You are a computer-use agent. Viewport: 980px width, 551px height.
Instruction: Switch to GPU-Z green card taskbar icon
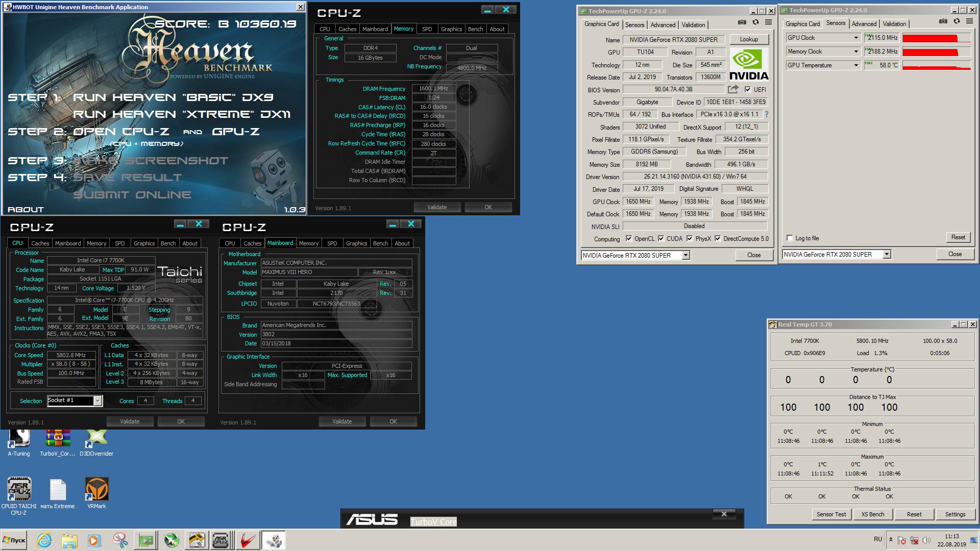pos(145,540)
